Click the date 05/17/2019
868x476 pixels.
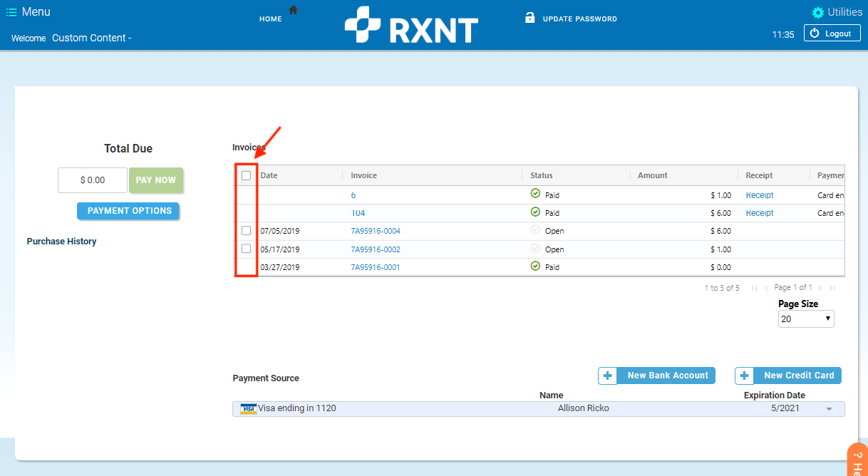280,249
